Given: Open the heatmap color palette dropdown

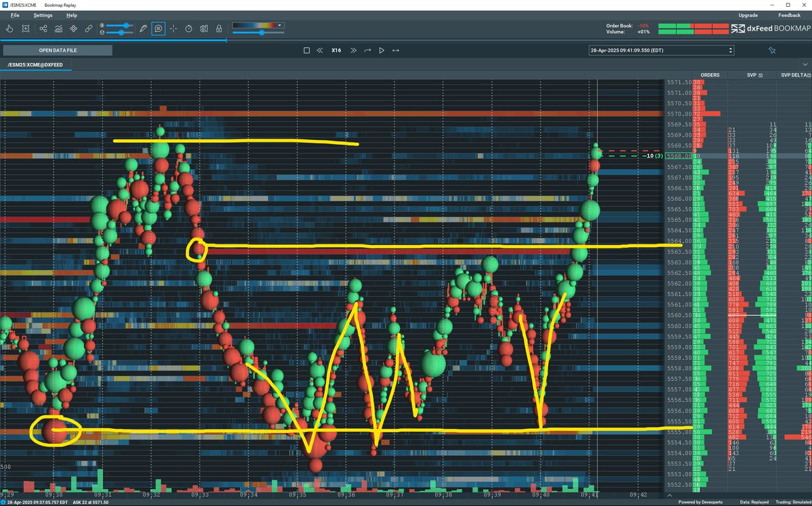Looking at the screenshot, I should point(279,24).
